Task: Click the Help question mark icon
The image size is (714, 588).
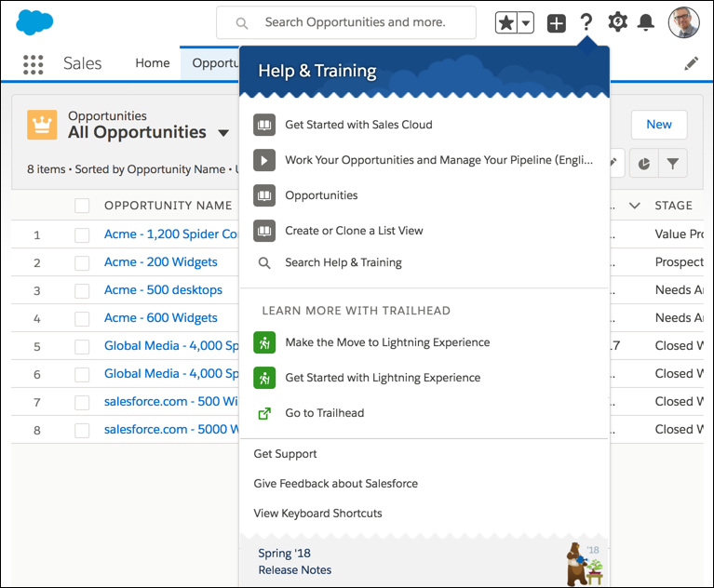Action: (586, 21)
